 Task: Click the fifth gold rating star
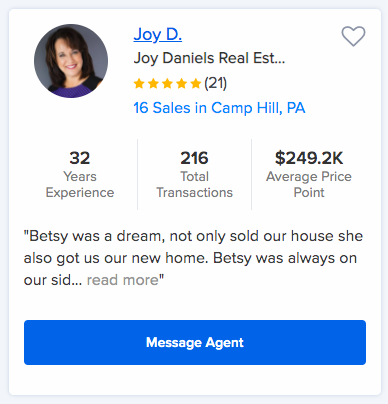click(196, 83)
